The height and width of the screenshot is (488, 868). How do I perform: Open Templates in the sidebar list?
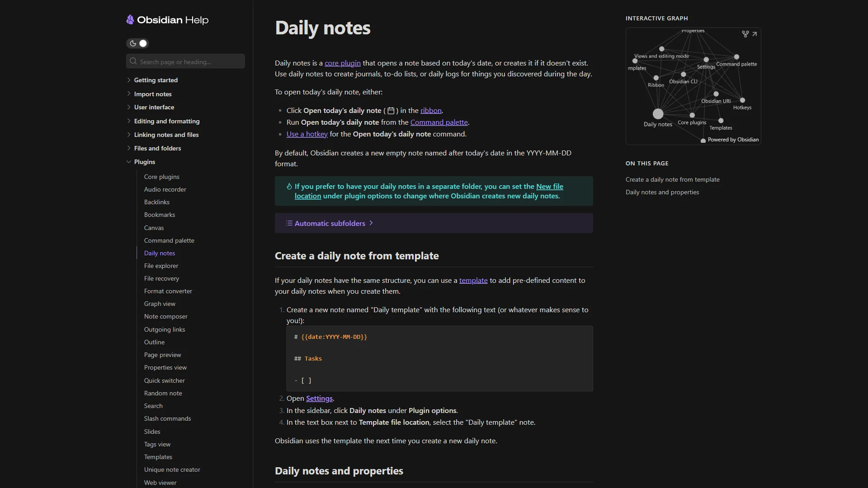(158, 457)
